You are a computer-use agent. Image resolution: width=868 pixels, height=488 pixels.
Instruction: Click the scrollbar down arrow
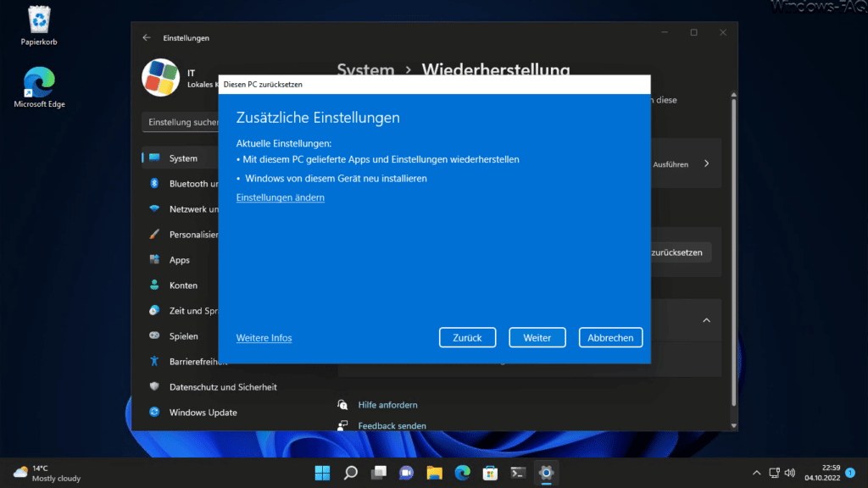[x=733, y=425]
